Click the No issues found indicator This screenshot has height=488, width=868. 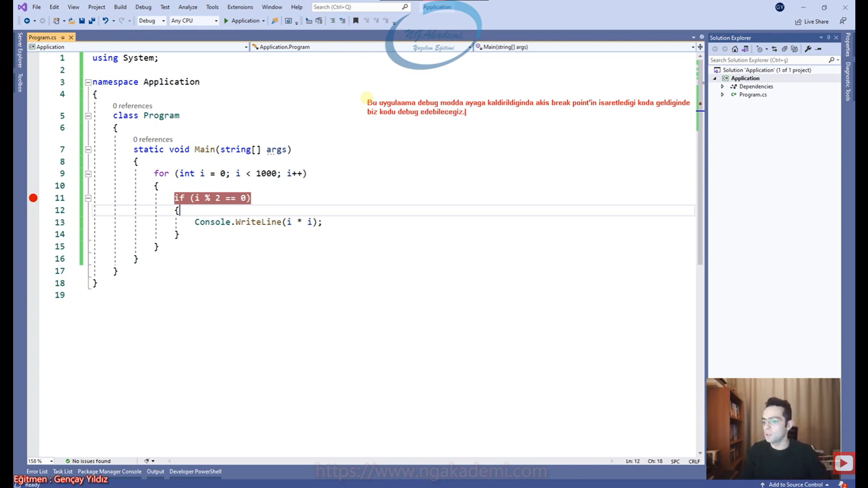click(x=88, y=461)
